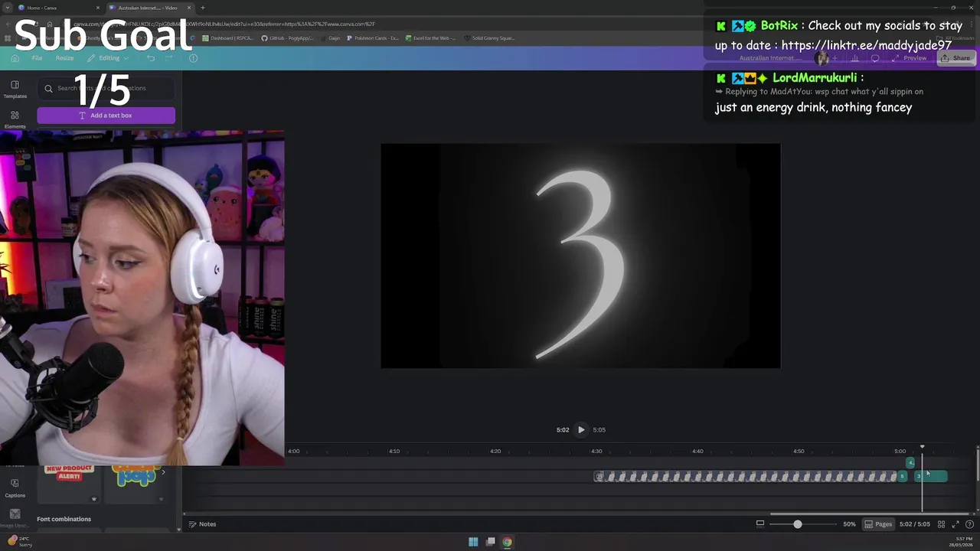This screenshot has height=551, width=980.
Task: Open the weather widget showing 24°C Sunny
Action: [x=19, y=541]
